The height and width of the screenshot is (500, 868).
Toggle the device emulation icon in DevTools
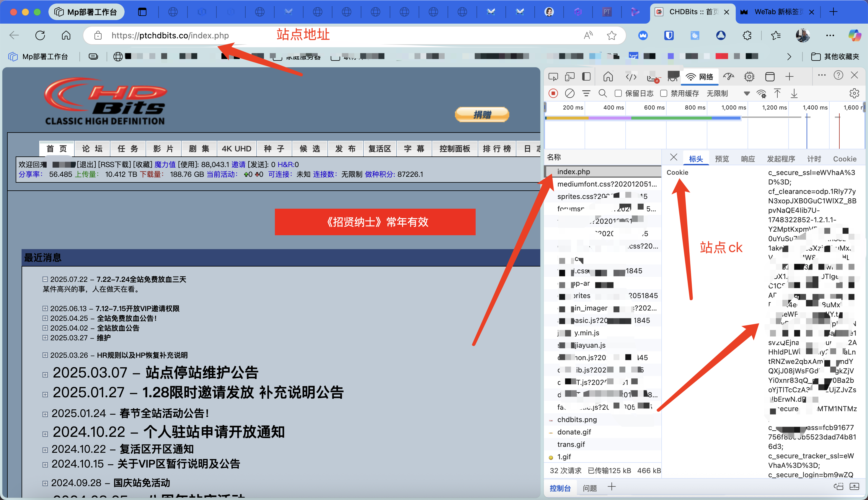(x=570, y=76)
